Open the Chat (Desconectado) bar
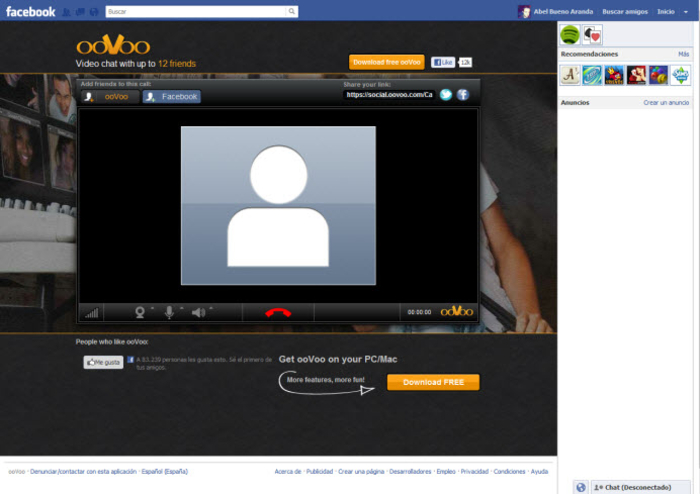This screenshot has height=494, width=700. (x=641, y=487)
